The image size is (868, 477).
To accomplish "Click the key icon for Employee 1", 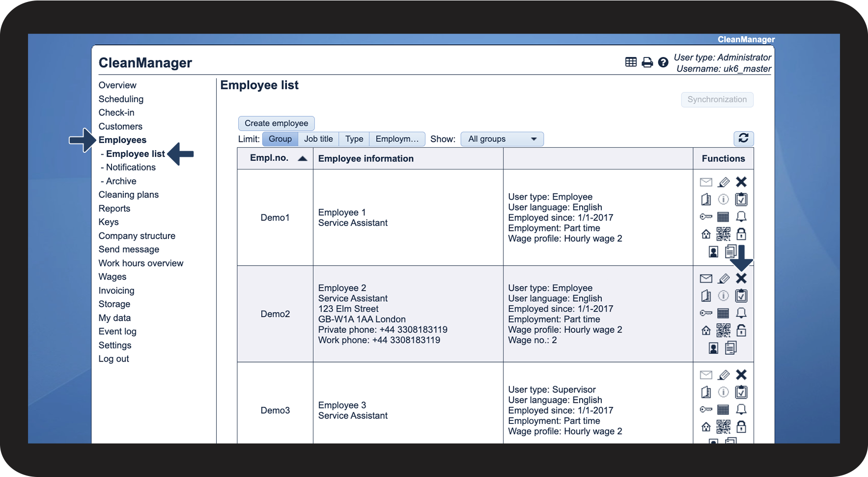I will point(706,217).
